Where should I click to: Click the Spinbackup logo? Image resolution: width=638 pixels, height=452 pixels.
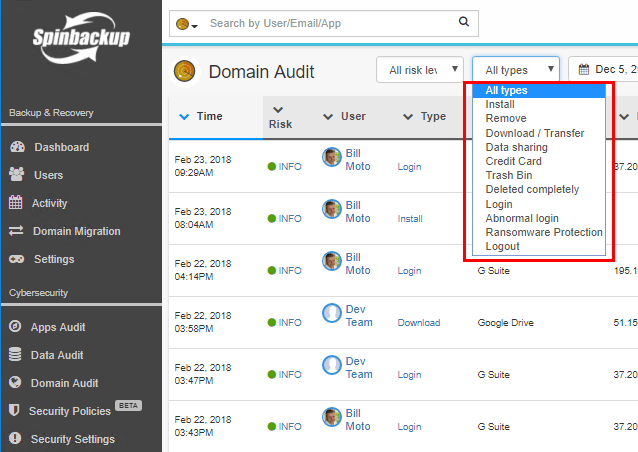pos(81,38)
